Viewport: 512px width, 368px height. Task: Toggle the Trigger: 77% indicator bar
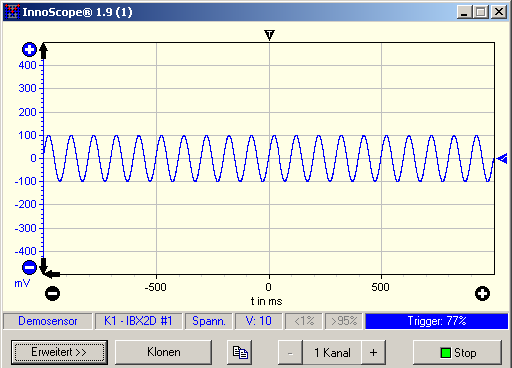pyautogui.click(x=437, y=321)
